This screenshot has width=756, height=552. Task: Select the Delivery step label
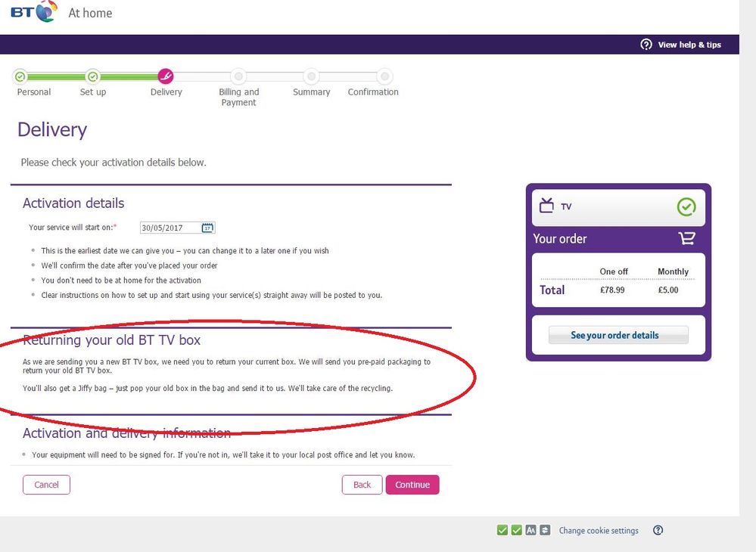pos(166,92)
